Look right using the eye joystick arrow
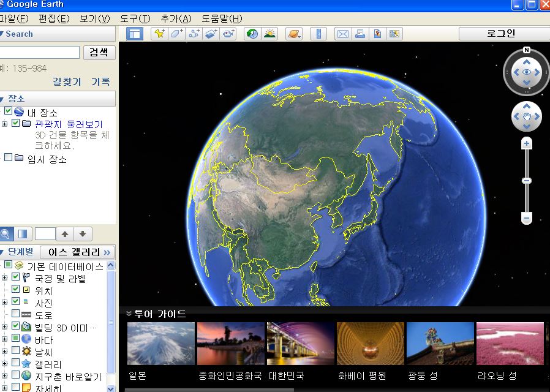Screen dimensions: 550x392 coord(537,72)
